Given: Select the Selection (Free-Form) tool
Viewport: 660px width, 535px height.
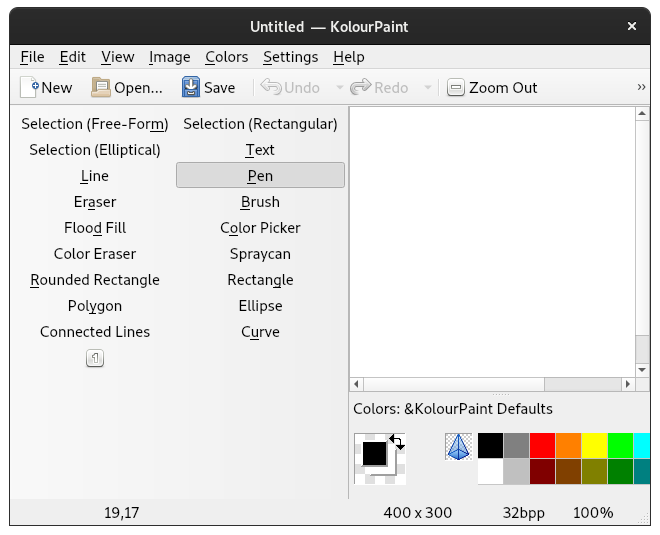Looking at the screenshot, I should [95, 124].
